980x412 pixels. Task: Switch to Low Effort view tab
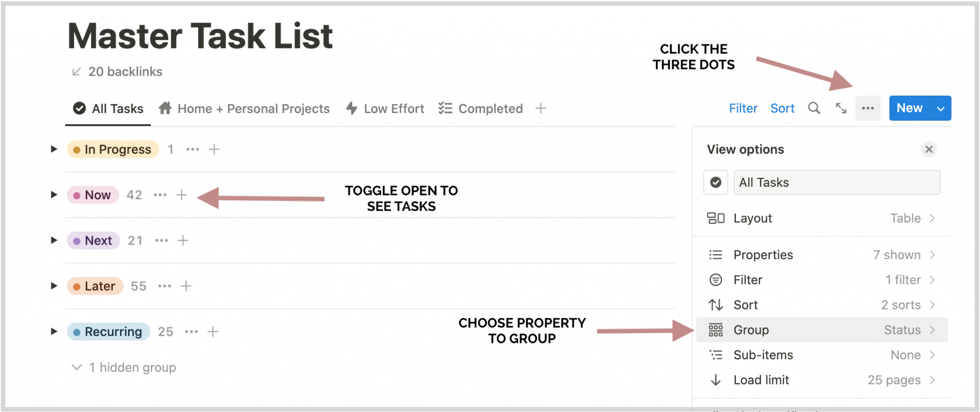[x=385, y=109]
